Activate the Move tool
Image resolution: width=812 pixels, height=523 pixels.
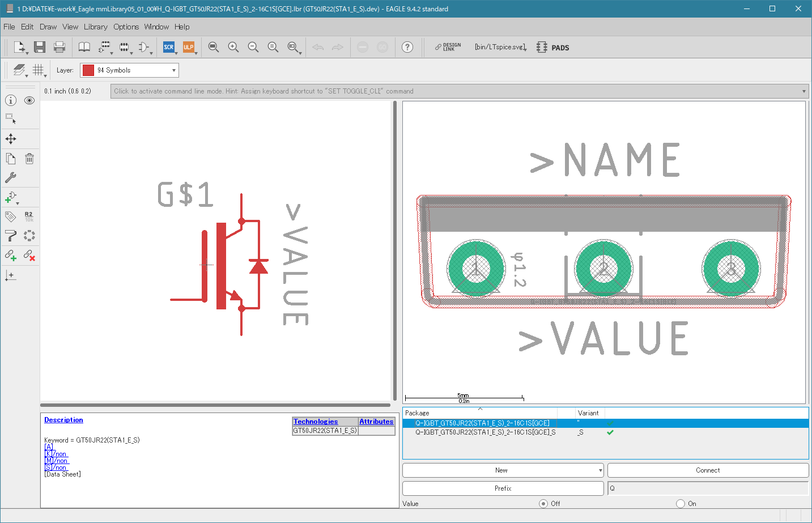click(x=12, y=139)
